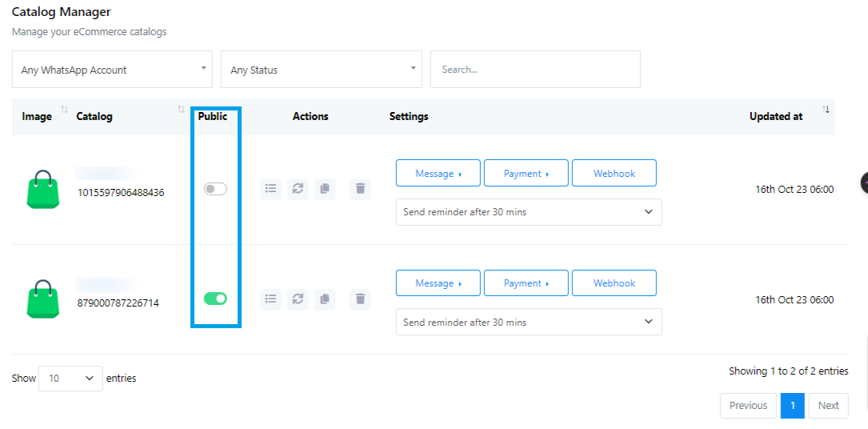Open Payment settings for second catalog

tap(526, 283)
